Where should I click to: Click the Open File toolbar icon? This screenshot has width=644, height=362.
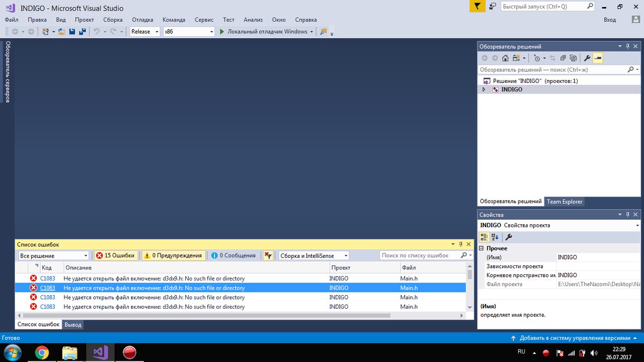(62, 32)
